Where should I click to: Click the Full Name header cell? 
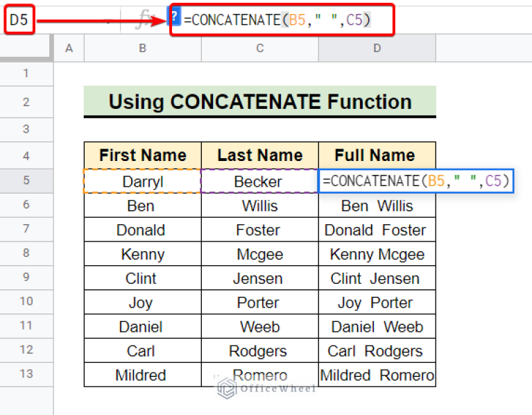coord(377,155)
